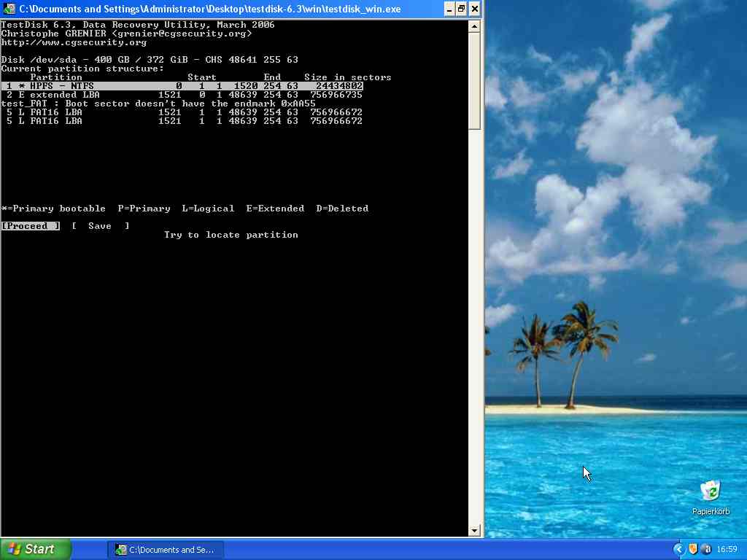The height and width of the screenshot is (560, 747).
Task: Restore the testdisk_win.exe console window size
Action: (462, 9)
